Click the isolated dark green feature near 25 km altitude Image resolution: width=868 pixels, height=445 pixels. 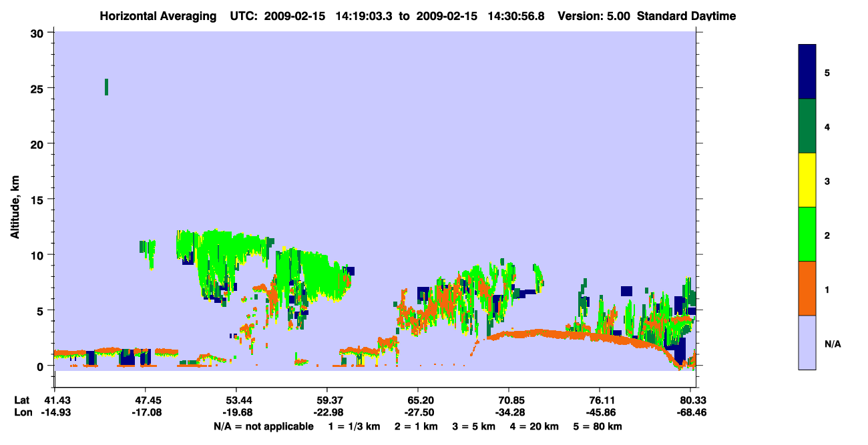[x=106, y=87]
